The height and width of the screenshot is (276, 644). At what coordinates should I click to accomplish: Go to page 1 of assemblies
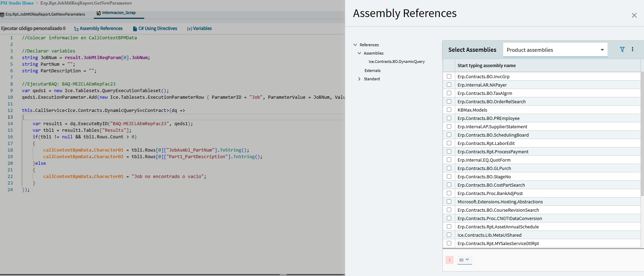coord(449,260)
